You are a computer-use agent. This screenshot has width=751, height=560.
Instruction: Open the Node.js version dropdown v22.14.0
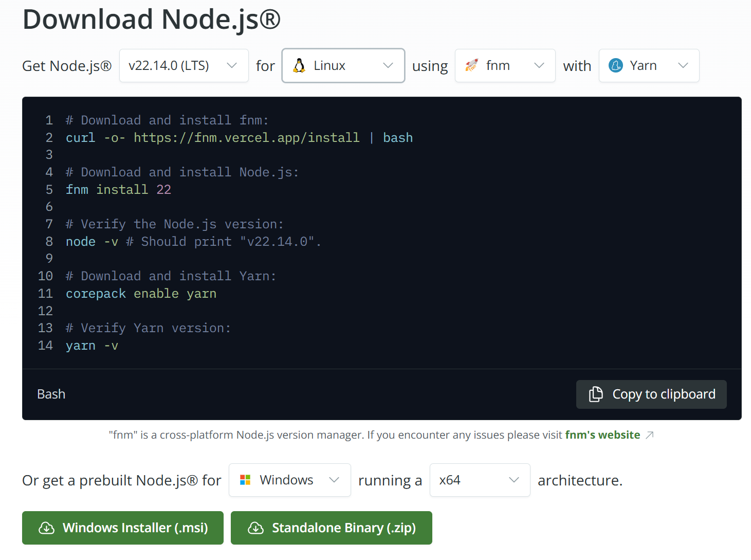tap(184, 65)
